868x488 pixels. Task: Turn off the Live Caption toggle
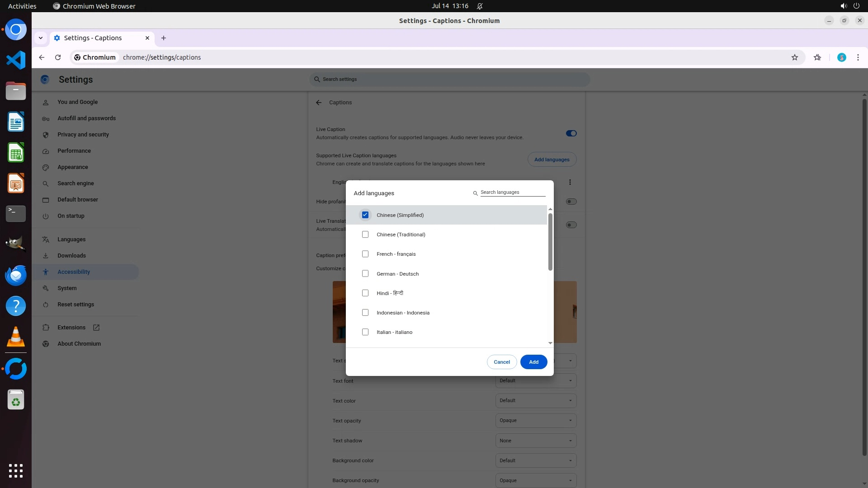tap(571, 133)
